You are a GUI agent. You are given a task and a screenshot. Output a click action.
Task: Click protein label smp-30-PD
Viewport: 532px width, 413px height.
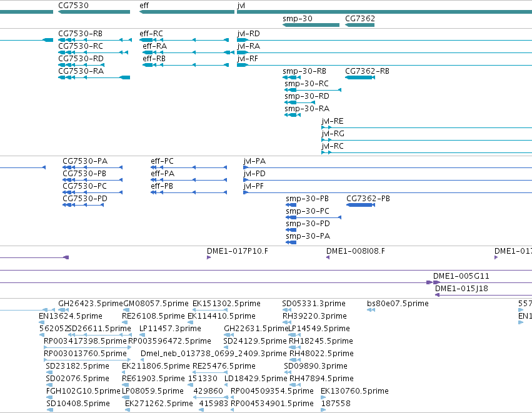coord(308,224)
